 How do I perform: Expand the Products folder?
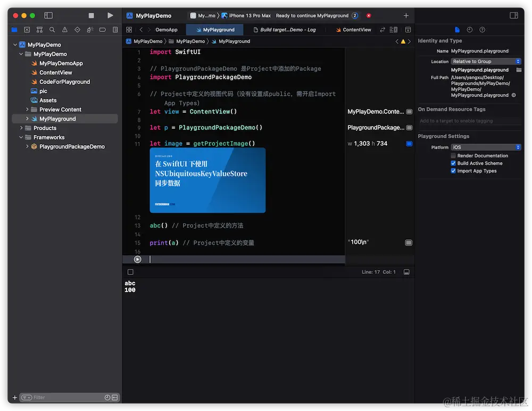coord(21,128)
